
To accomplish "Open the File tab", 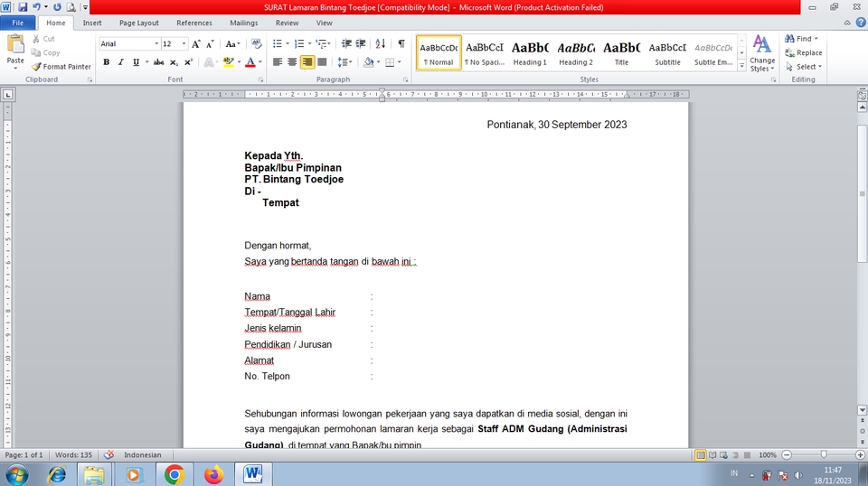I will pyautogui.click(x=18, y=23).
